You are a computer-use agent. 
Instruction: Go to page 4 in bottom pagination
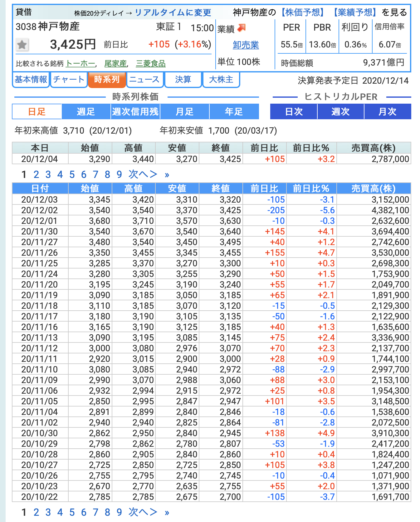[x=60, y=512]
